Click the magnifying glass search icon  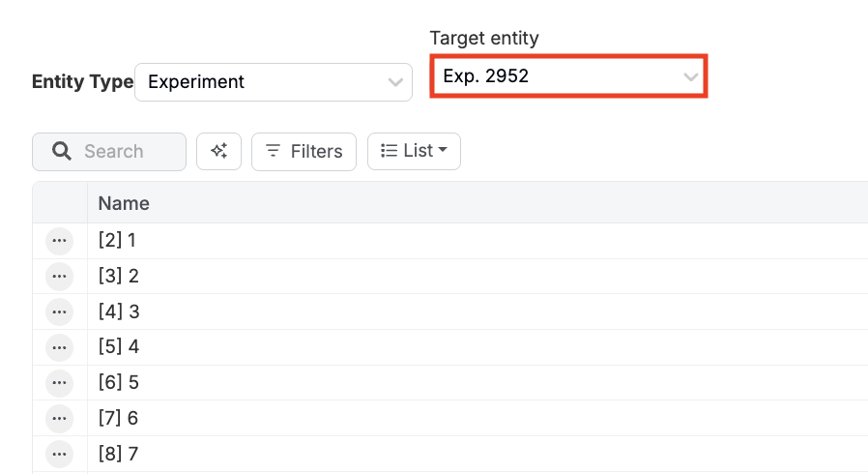pos(62,151)
